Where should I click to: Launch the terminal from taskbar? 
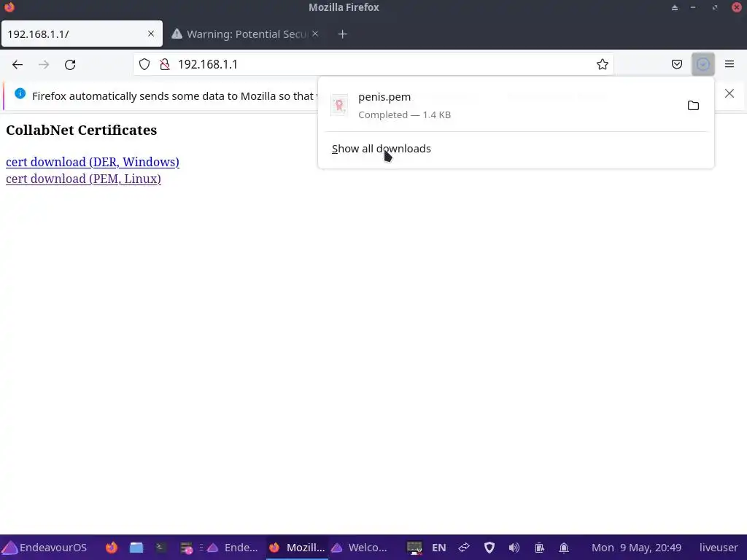(160, 548)
